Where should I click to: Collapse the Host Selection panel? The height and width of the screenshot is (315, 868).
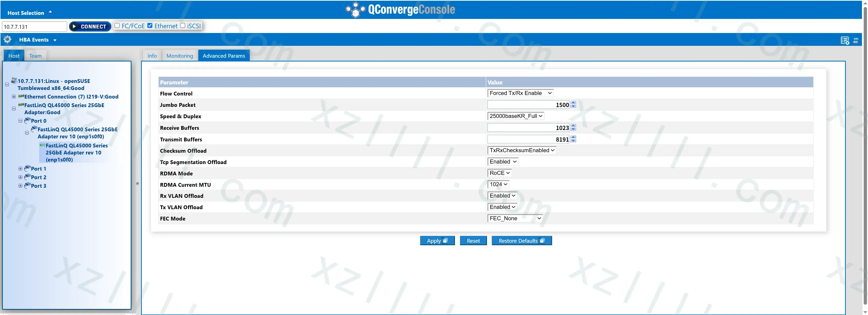tap(50, 12)
